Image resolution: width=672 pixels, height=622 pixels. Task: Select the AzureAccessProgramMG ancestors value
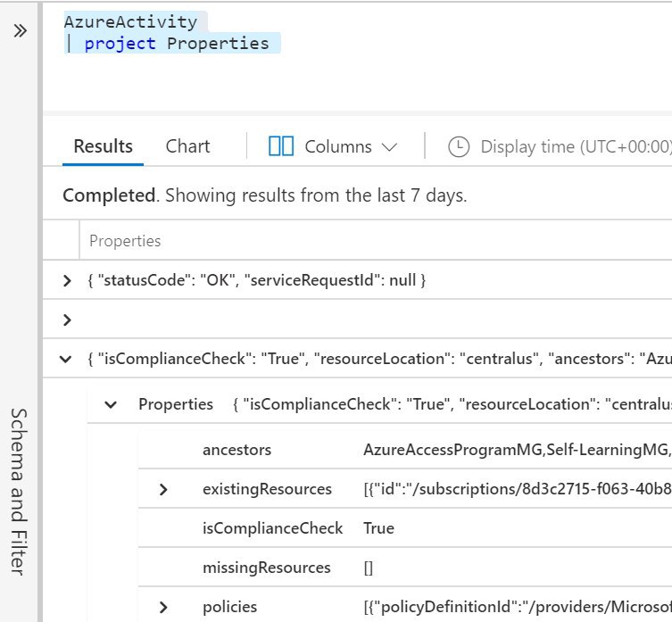coord(518,450)
